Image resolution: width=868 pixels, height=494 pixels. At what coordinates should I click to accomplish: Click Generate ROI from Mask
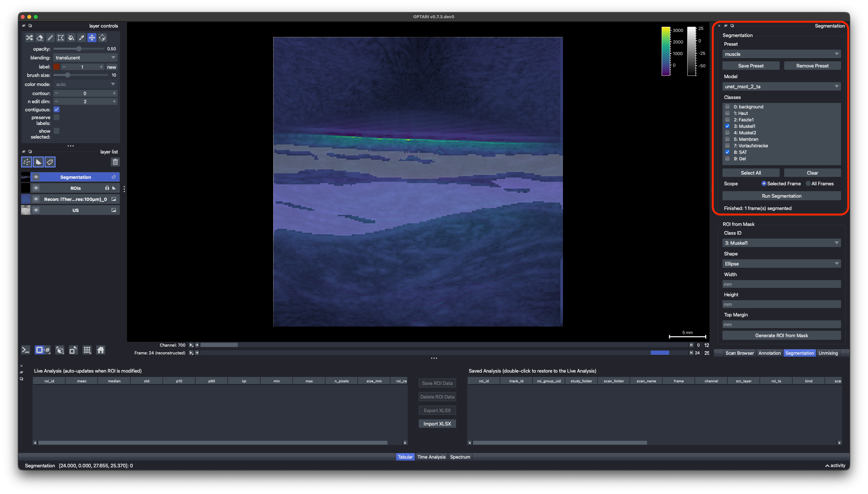(782, 336)
